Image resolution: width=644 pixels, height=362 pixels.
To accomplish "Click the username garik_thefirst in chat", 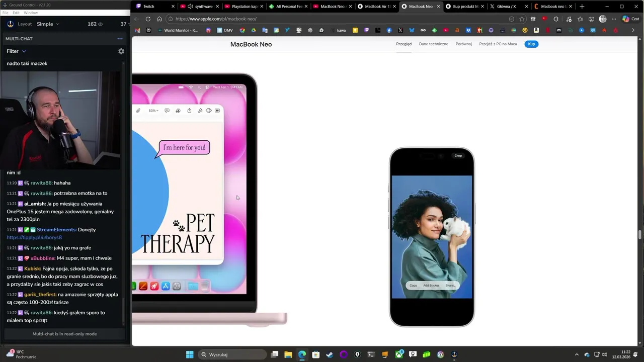I will pyautogui.click(x=40, y=294).
